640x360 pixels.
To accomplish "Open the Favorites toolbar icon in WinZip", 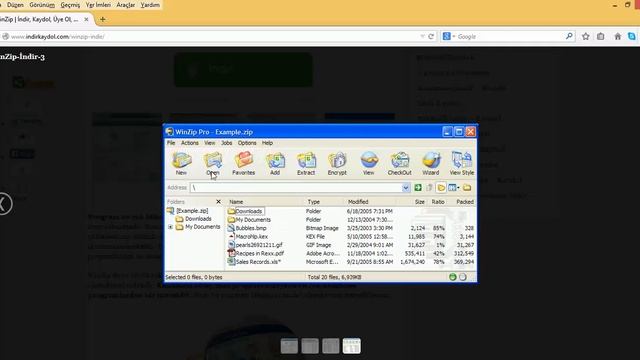I will tap(243, 163).
